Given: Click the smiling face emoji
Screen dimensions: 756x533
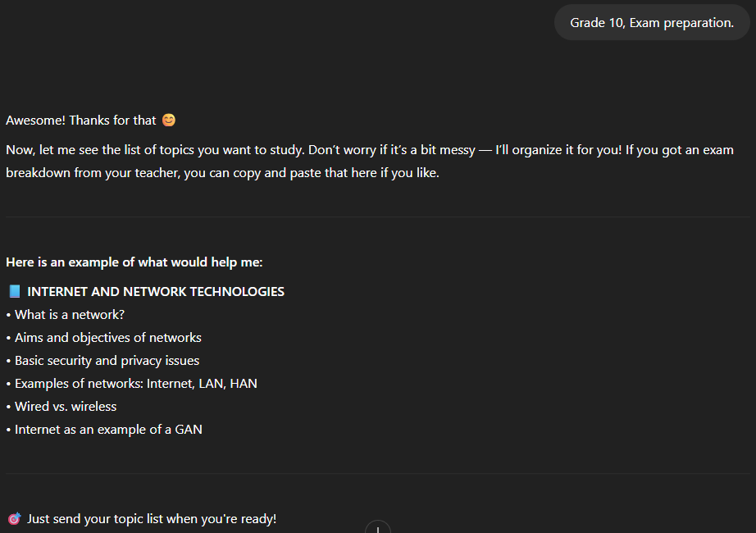Looking at the screenshot, I should [169, 121].
